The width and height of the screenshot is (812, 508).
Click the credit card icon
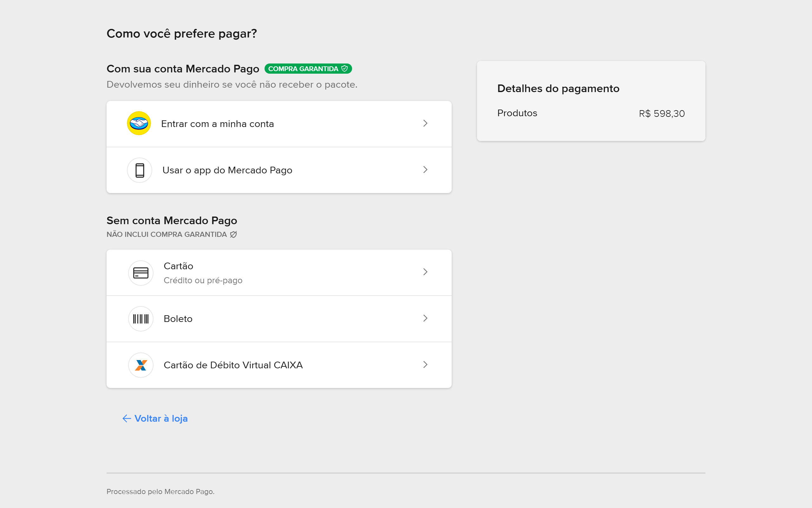(141, 273)
